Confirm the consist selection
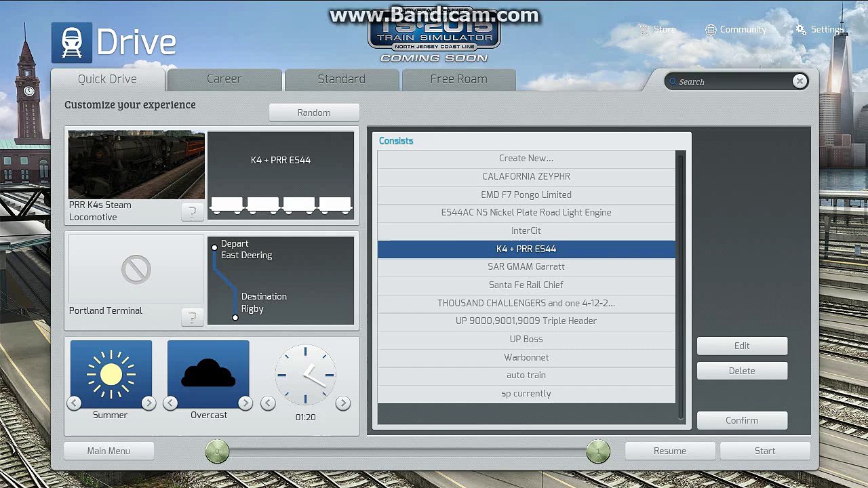The image size is (868, 488). coord(742,420)
